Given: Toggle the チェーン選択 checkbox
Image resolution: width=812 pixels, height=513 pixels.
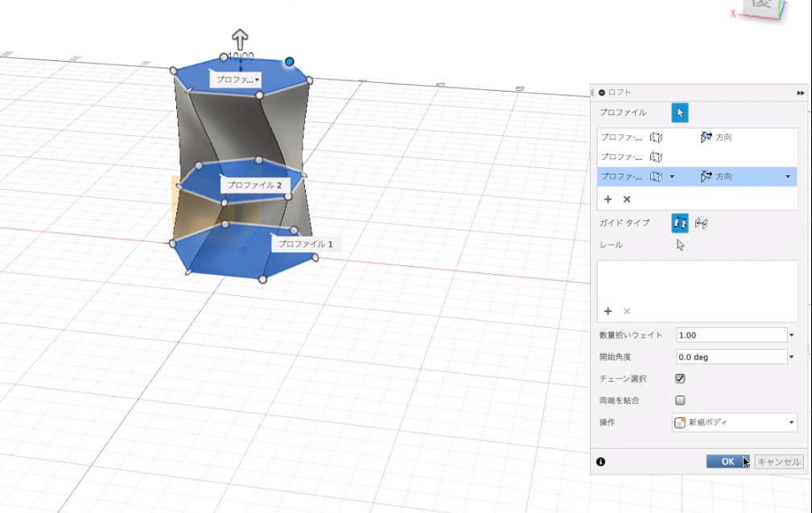Looking at the screenshot, I should click(x=680, y=379).
